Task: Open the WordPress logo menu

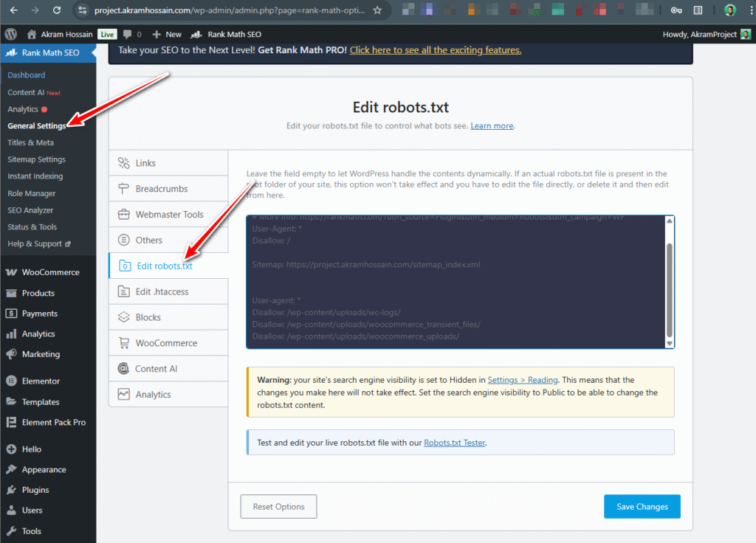Action: coord(10,34)
